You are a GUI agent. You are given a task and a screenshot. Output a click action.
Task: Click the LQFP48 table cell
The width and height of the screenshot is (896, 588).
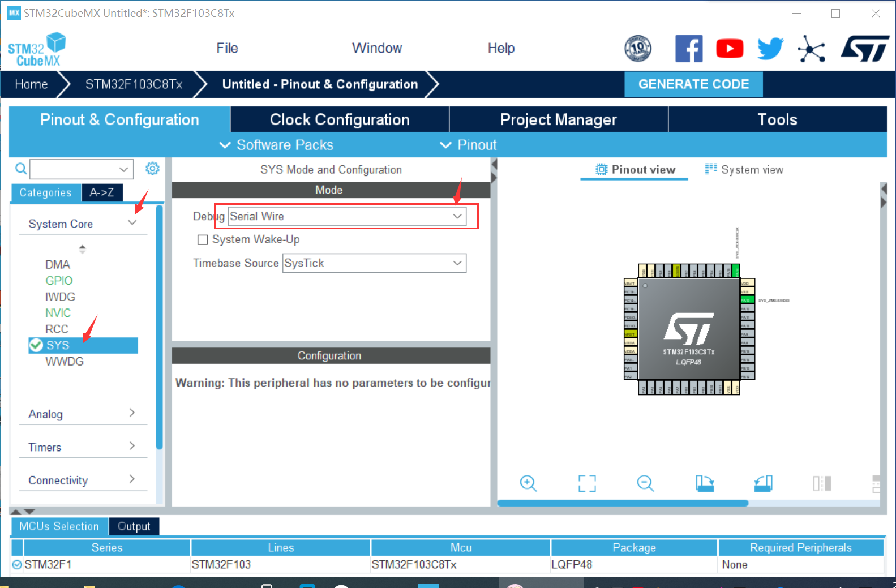pyautogui.click(x=634, y=564)
